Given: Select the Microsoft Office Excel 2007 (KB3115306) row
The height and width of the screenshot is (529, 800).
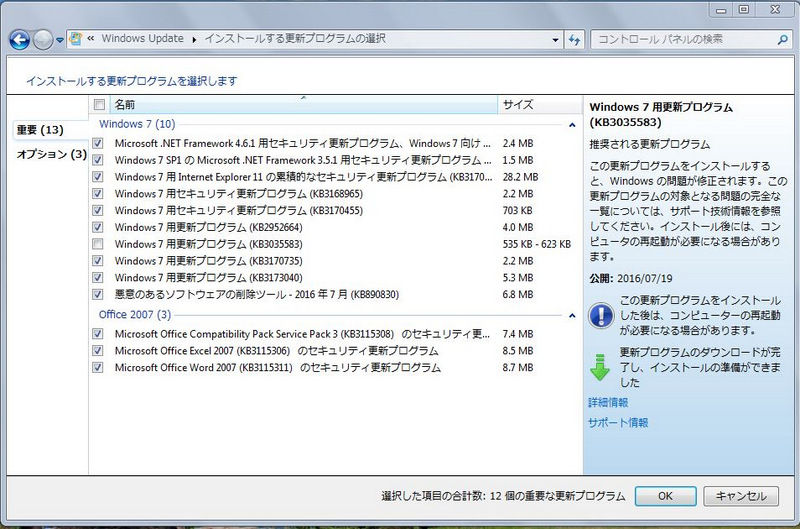Looking at the screenshot, I should [335, 350].
